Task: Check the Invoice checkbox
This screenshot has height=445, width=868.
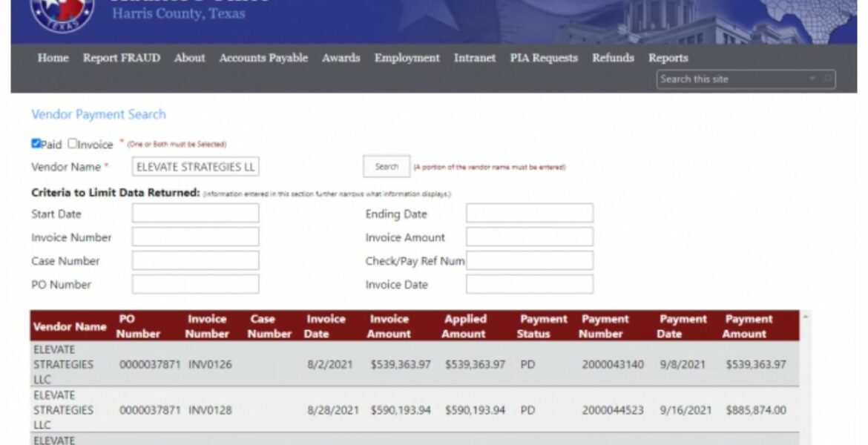Action: 73,144
